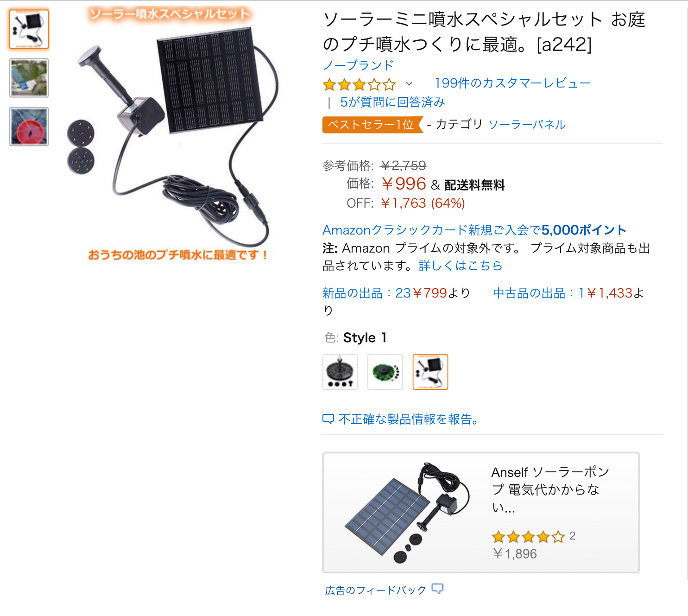This screenshot has width=688, height=616.
Task: Click the Anself ad four-star rating
Action: [x=528, y=537]
